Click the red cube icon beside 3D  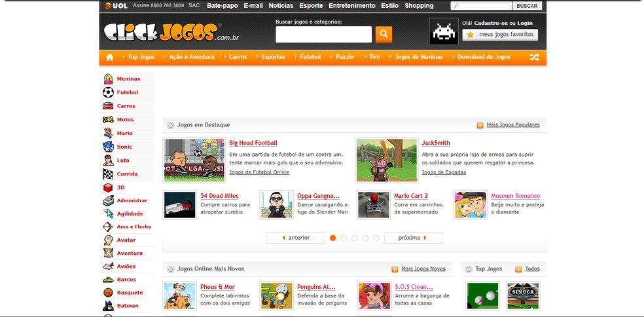coord(108,187)
